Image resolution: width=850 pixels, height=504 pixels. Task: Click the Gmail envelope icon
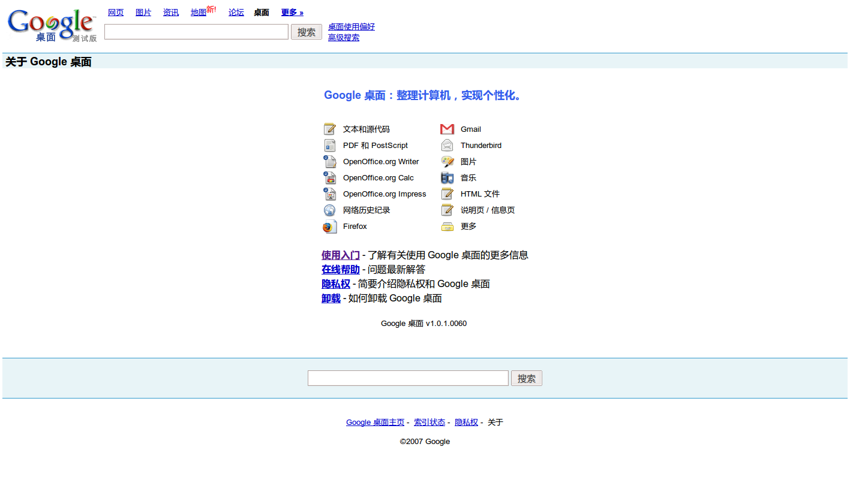[x=447, y=129]
